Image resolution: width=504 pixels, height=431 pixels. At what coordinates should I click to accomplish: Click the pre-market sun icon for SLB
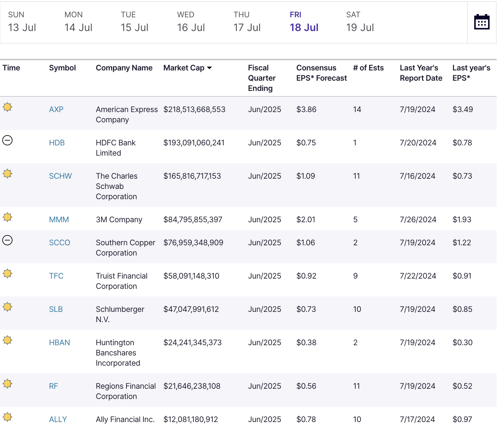pos(7,307)
